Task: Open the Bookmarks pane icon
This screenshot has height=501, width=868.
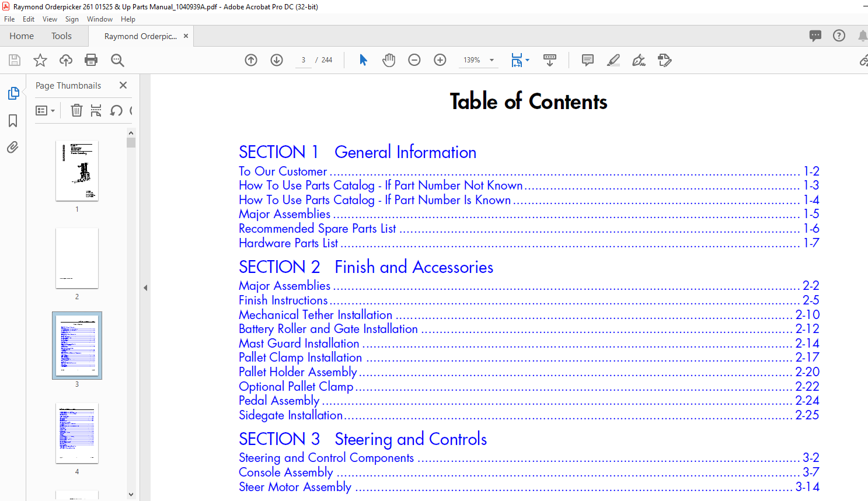Action: (13, 121)
